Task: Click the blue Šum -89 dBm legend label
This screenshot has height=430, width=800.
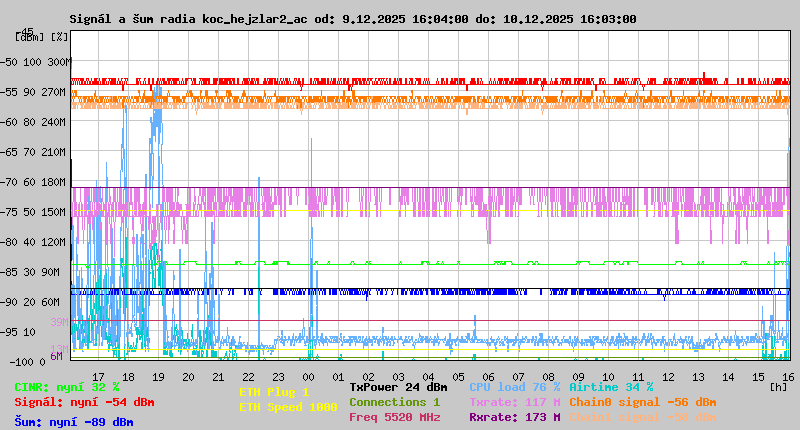Action: 73,421
